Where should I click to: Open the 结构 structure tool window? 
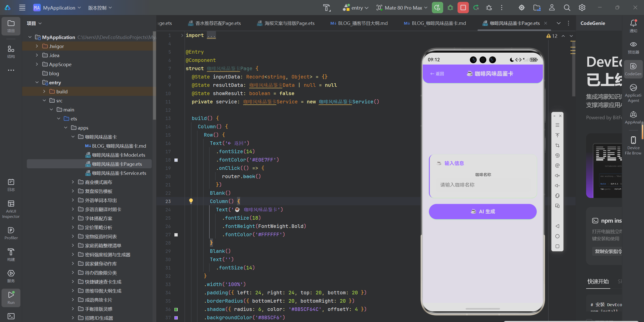click(x=11, y=52)
